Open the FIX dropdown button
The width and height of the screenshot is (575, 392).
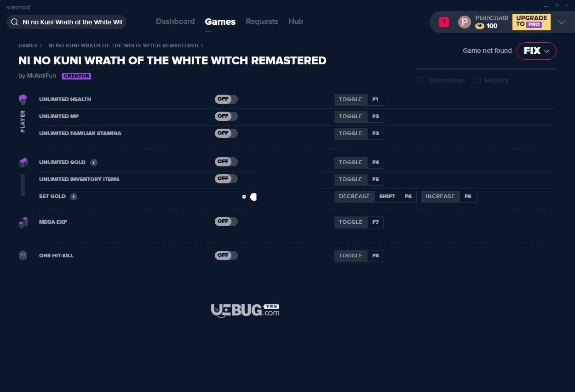tap(536, 51)
